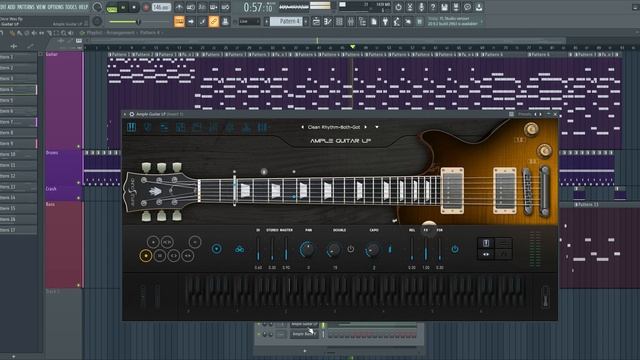Select the Guitar track header
Screen dimensions: 640x360
tap(64, 100)
